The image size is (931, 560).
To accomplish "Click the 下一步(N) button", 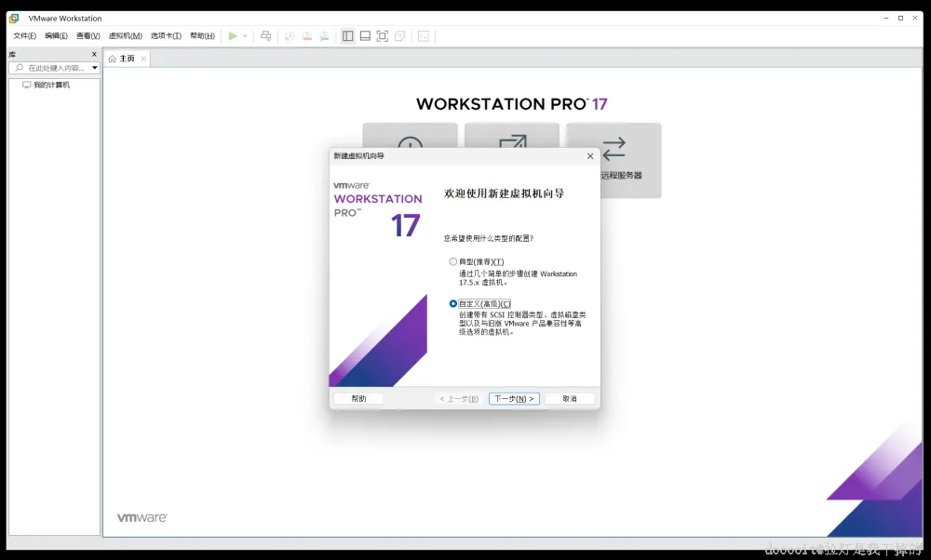I will tap(514, 399).
